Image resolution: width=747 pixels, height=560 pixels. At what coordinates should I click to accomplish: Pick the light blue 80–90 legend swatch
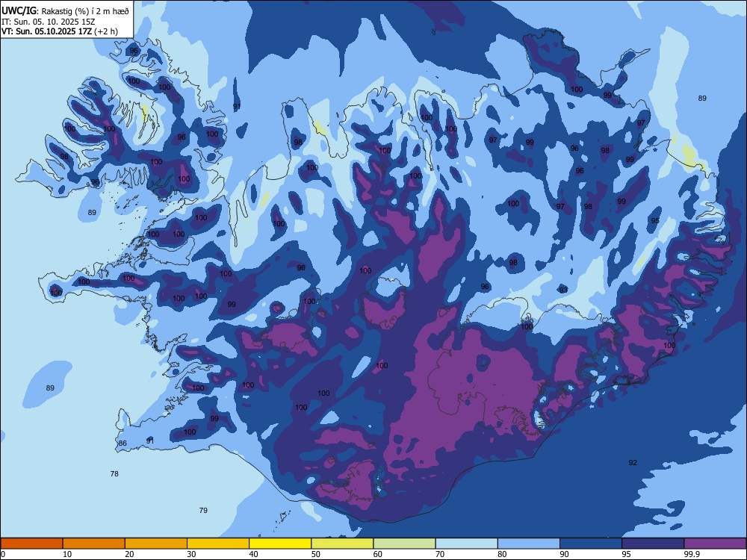click(529, 544)
